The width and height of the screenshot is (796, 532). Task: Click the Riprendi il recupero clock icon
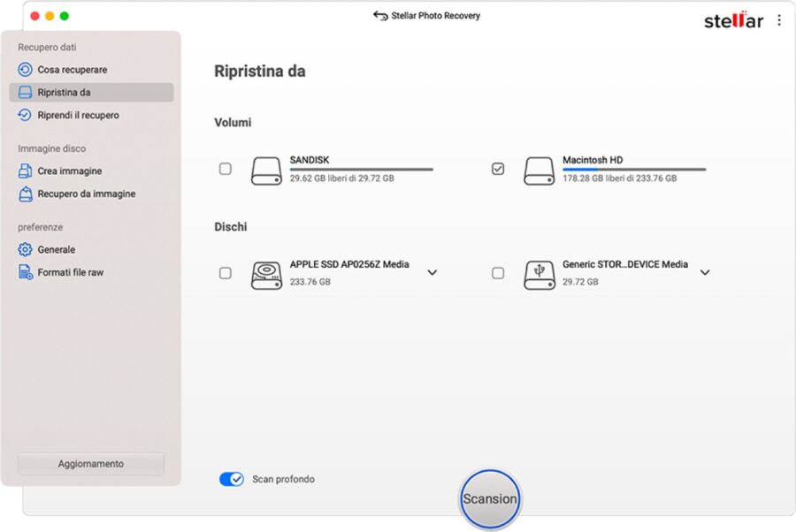(x=25, y=115)
